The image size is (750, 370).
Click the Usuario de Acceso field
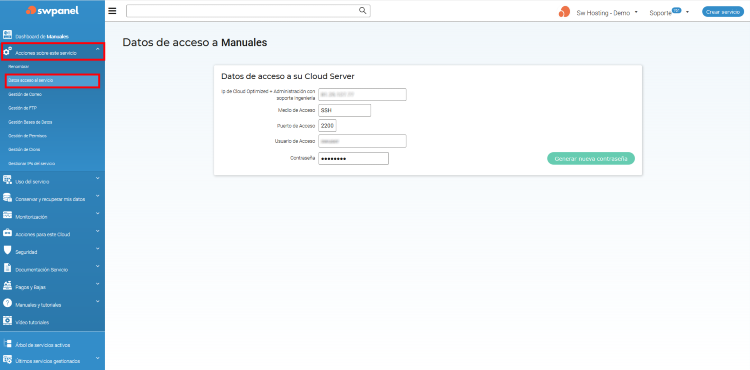[x=362, y=141]
